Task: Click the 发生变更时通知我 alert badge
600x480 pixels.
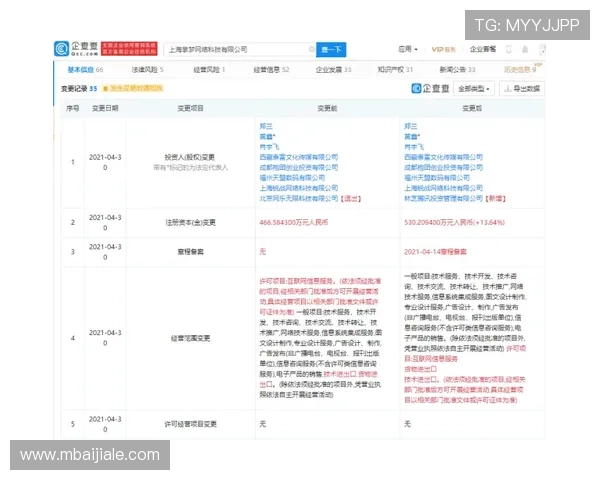Action: click(x=133, y=88)
